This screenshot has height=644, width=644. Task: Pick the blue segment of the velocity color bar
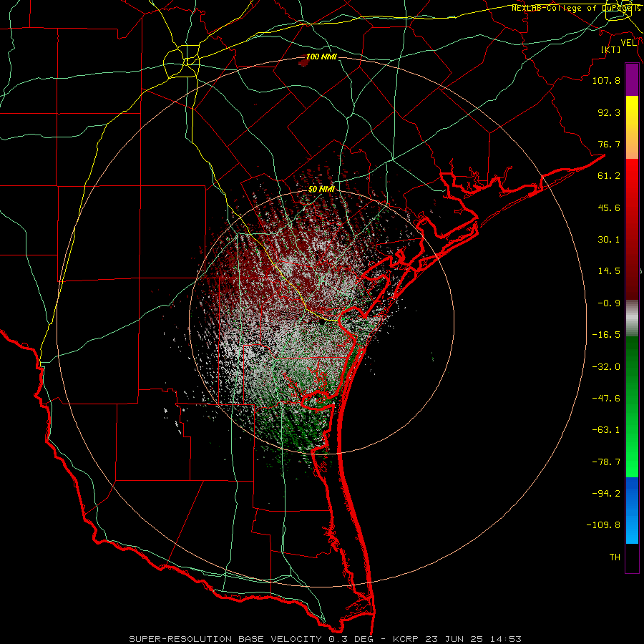pos(632,510)
